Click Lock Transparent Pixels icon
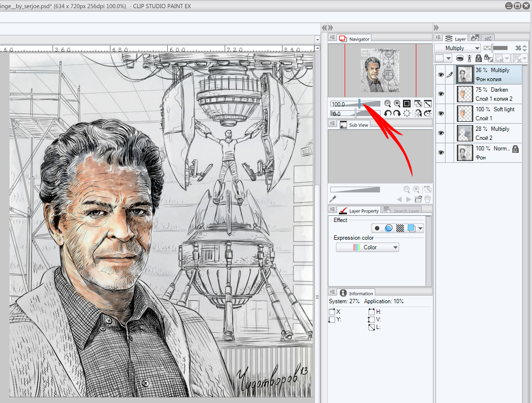 tap(488, 58)
